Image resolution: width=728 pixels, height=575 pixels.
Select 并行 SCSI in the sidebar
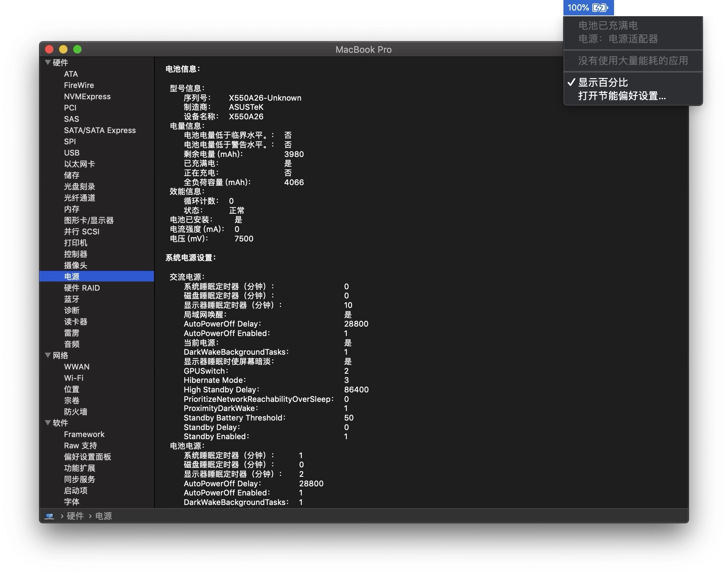coord(82,232)
